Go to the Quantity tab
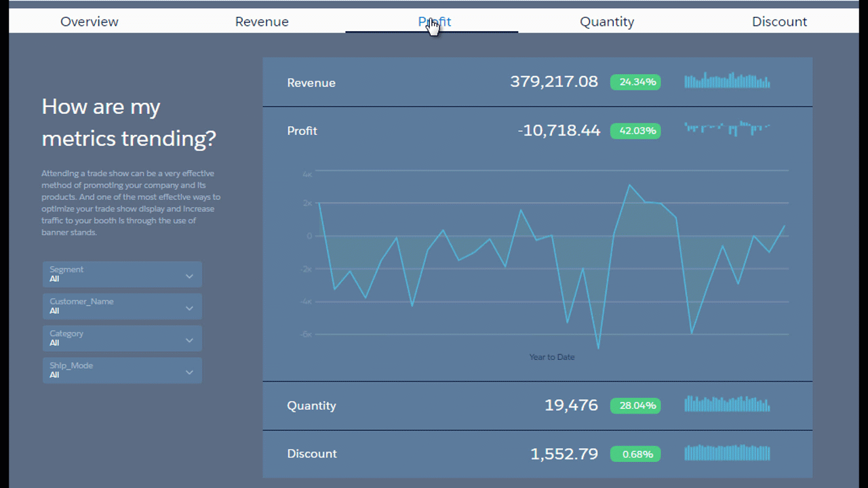Viewport: 868px width, 488px height. point(607,22)
